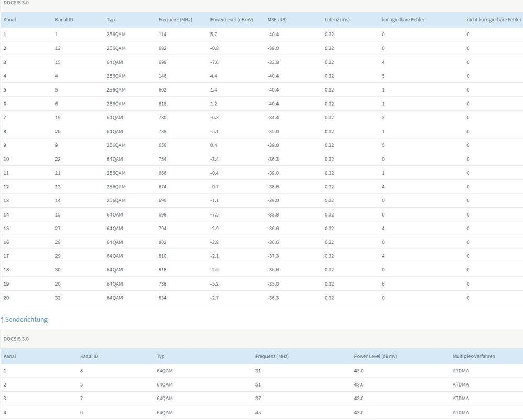This screenshot has width=523, height=420.
Task: Select frequency value 818
Action: [162, 270]
